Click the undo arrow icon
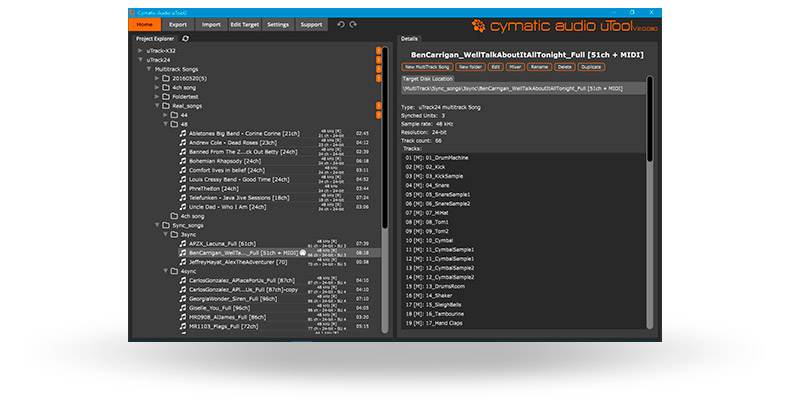 341,24
